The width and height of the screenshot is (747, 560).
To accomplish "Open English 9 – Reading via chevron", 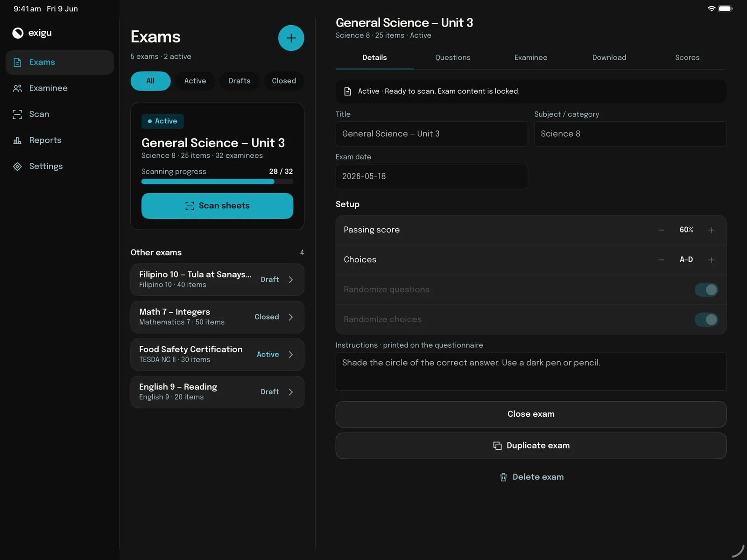I will (x=291, y=392).
